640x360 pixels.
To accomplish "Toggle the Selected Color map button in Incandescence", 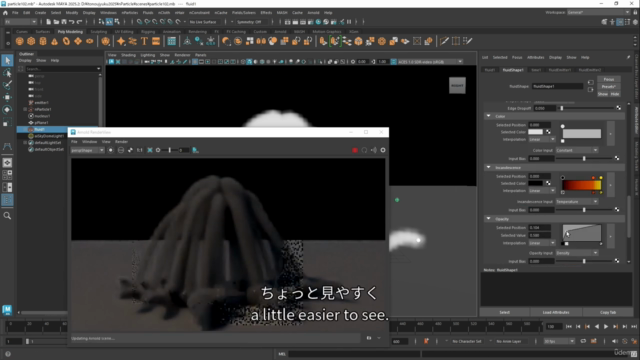I will pos(548,183).
